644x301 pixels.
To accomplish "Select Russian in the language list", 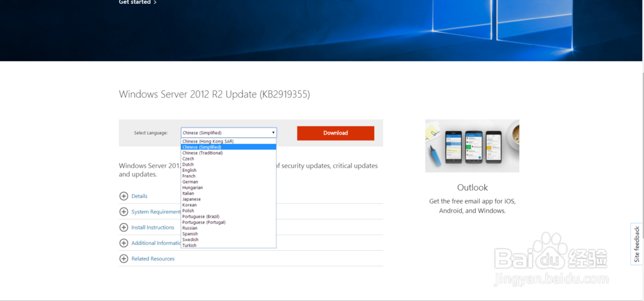I will (229, 228).
